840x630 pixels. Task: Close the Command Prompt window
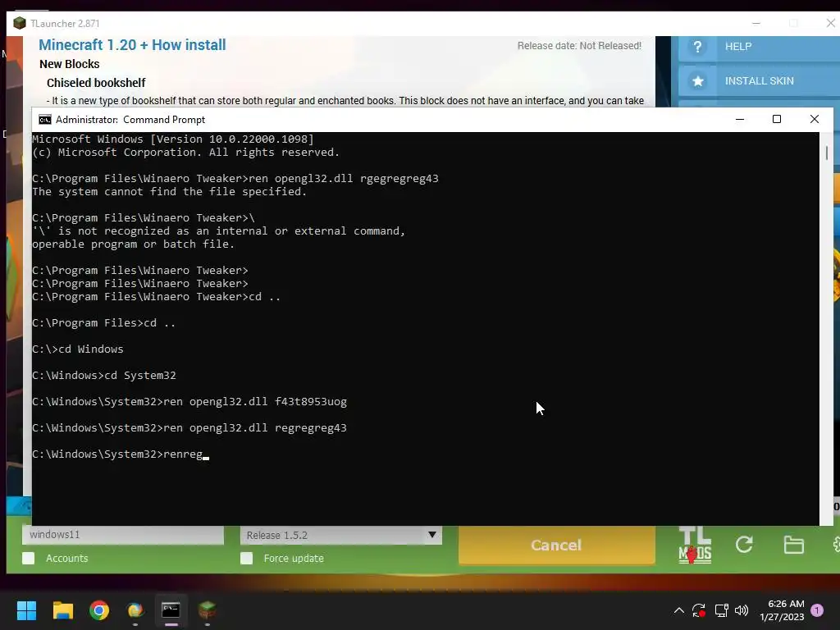[x=815, y=119]
